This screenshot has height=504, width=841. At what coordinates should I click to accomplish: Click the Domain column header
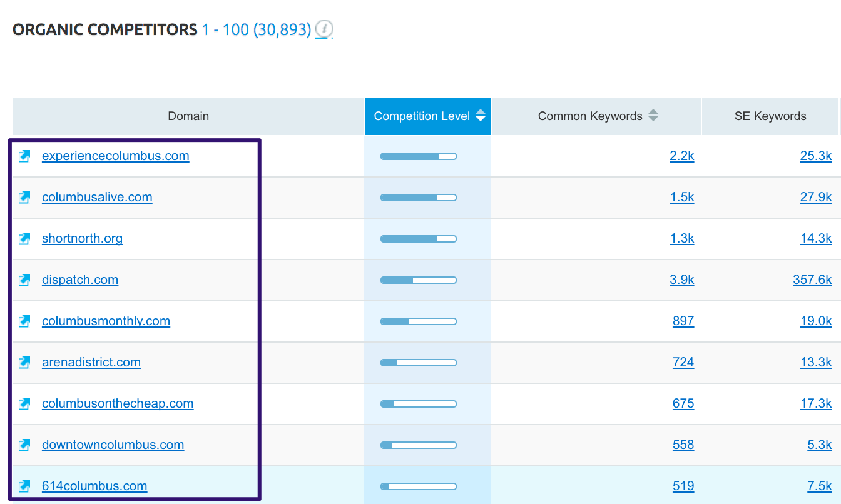click(188, 116)
